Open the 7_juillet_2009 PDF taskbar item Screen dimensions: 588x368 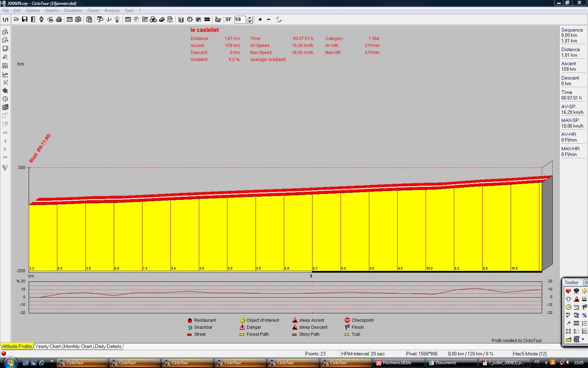click(505, 362)
